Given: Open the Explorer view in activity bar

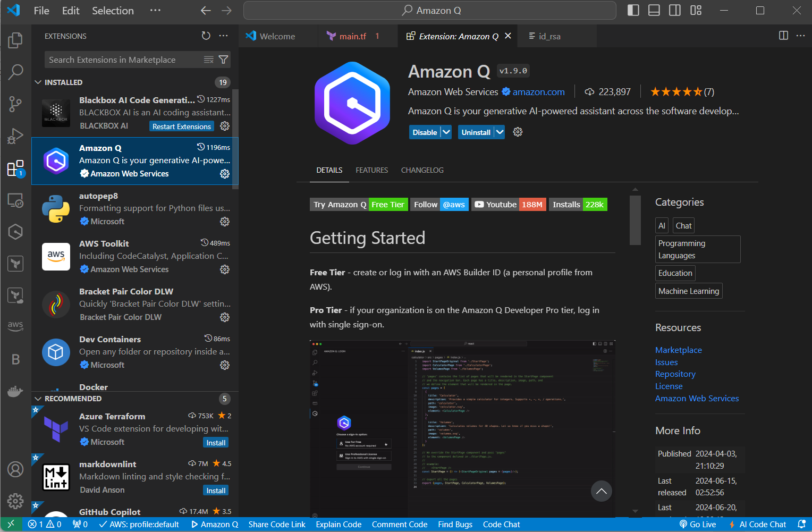Looking at the screenshot, I should [x=15, y=40].
